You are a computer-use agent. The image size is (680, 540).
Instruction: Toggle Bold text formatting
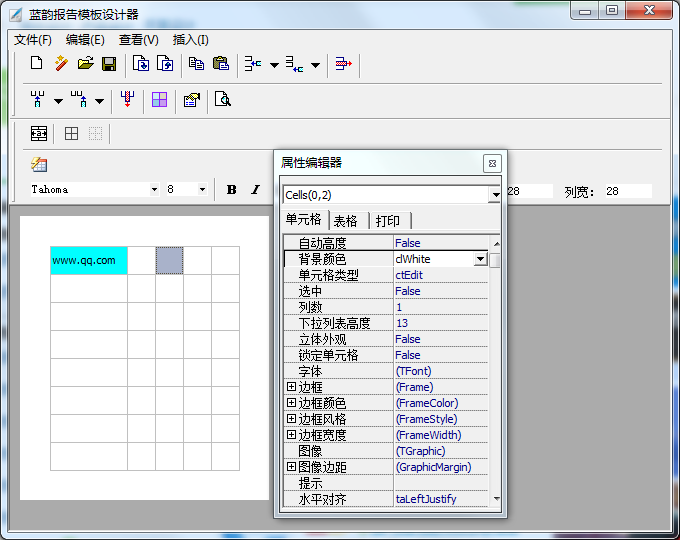click(231, 190)
